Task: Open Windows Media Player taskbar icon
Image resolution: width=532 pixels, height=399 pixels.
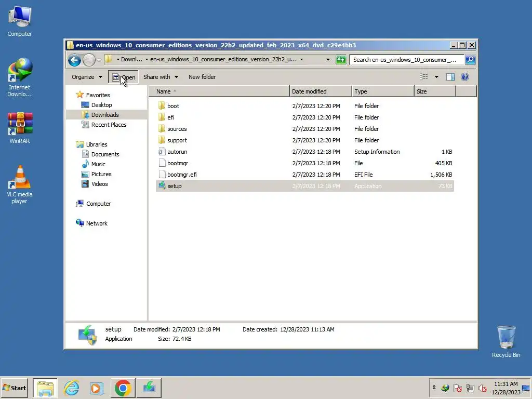Action: [x=97, y=388]
